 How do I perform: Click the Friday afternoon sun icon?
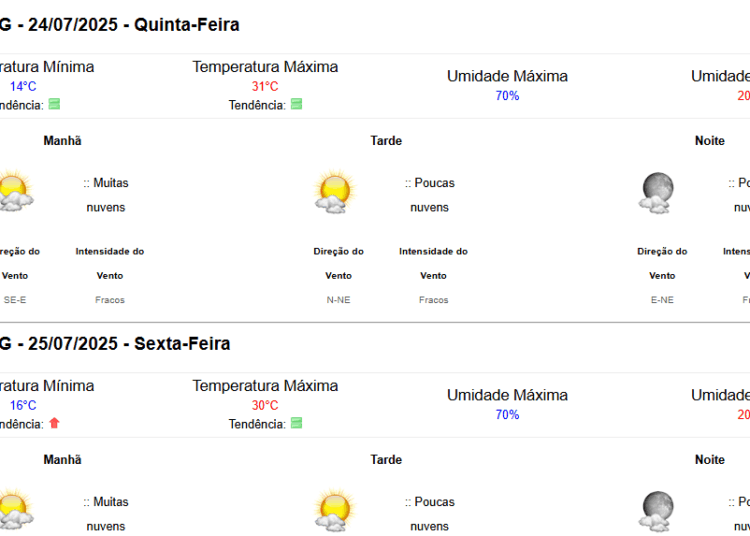[x=336, y=510]
